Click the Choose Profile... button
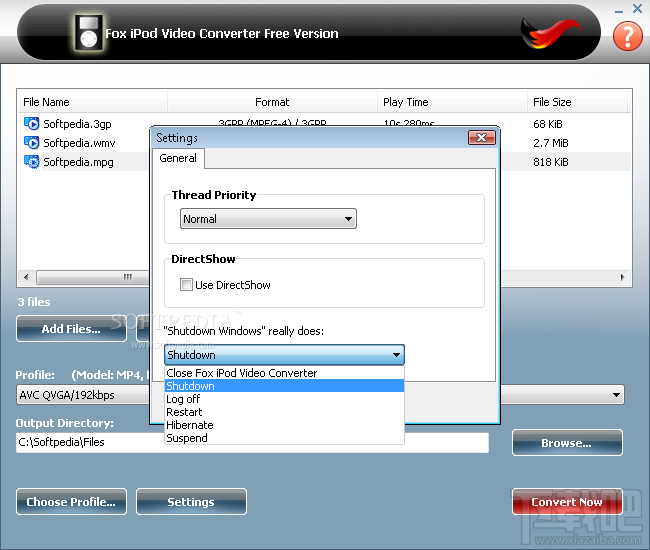This screenshot has height=550, width=650. [71, 502]
